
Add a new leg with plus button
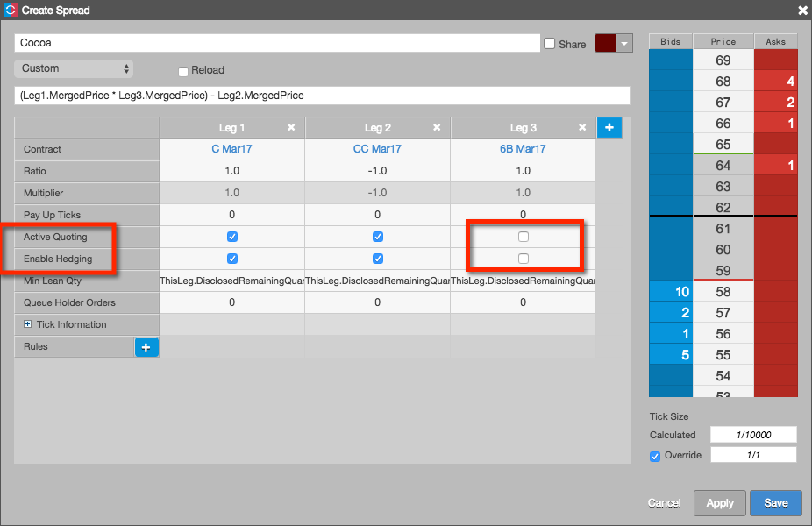pos(609,127)
